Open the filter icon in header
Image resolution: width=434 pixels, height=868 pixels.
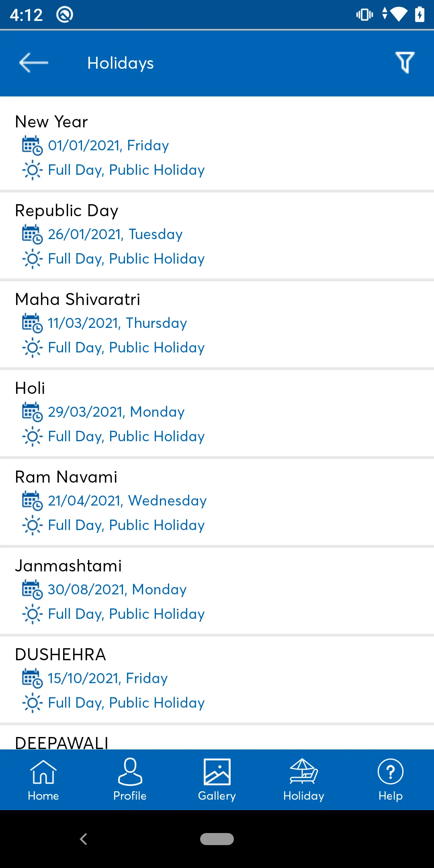tap(405, 63)
